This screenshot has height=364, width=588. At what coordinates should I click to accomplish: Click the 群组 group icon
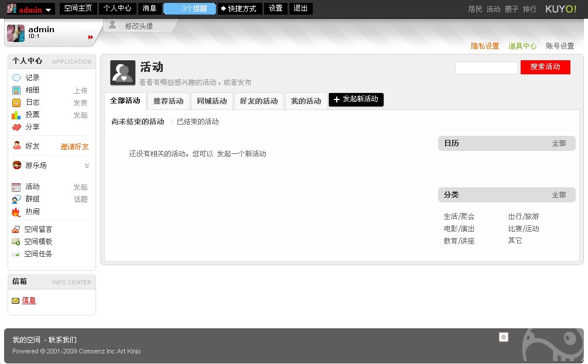click(16, 200)
